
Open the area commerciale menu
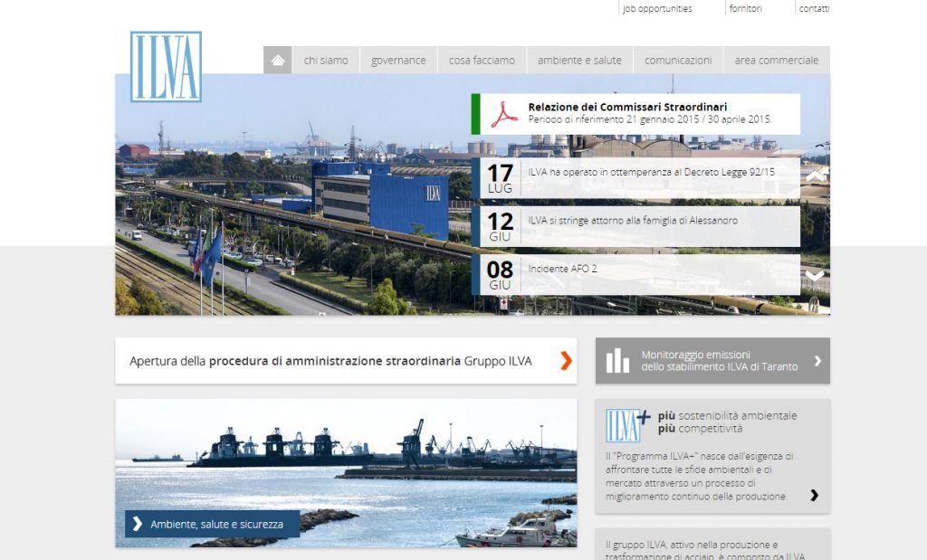pos(776,61)
